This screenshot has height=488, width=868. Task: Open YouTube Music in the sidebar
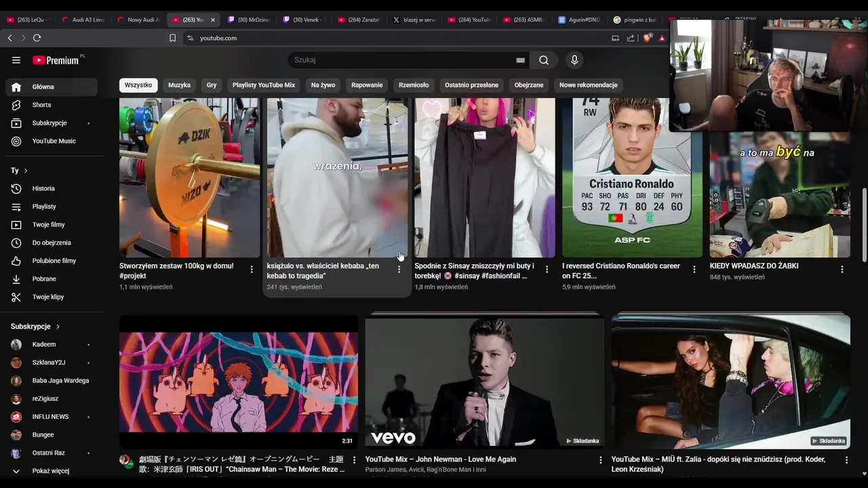(x=52, y=141)
